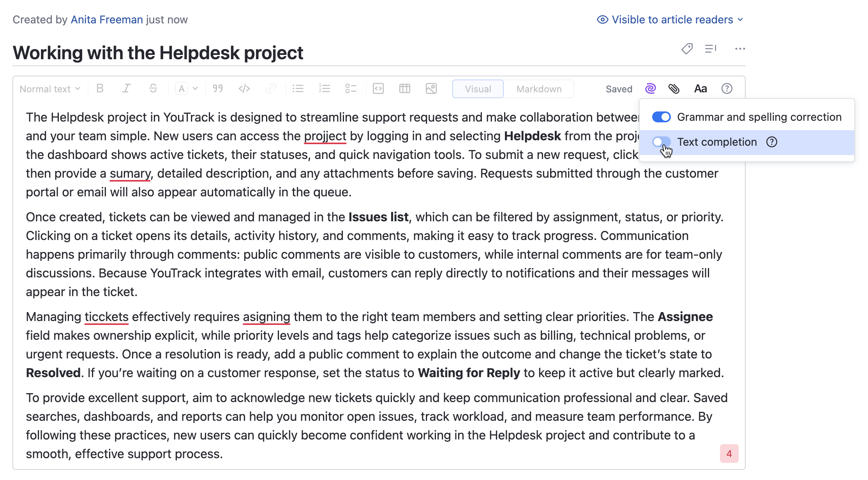Click the attachment paperclip icon
The height and width of the screenshot is (480, 868).
674,89
